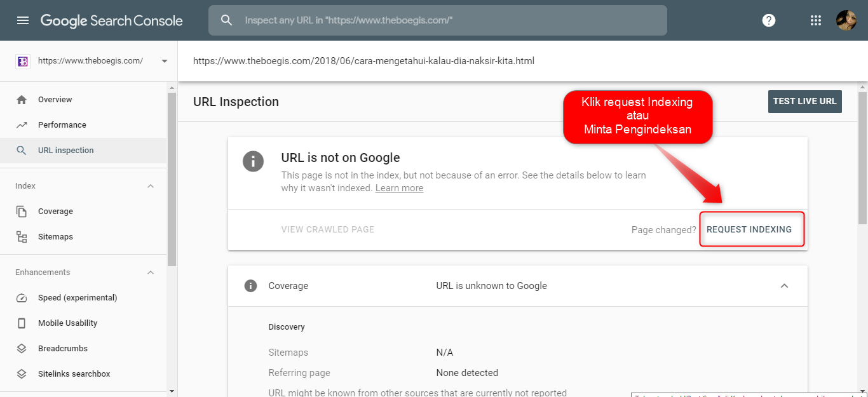Open the Enhancements section chevron
The image size is (868, 397).
(x=151, y=272)
